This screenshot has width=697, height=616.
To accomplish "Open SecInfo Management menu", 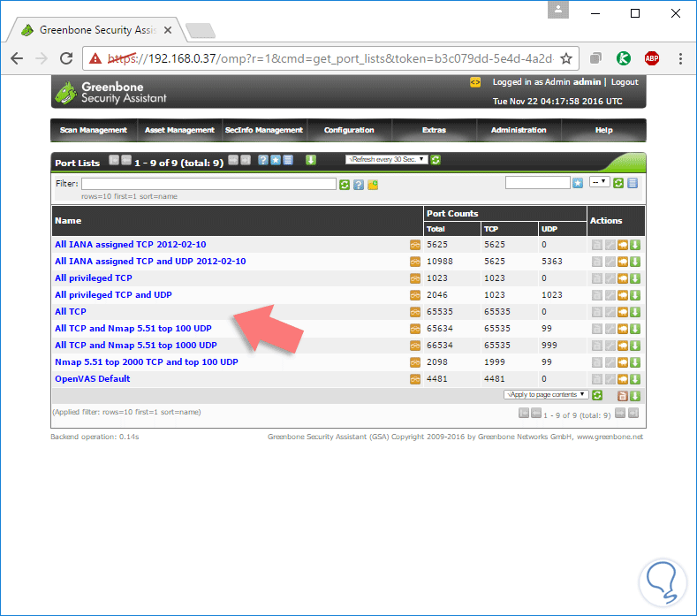I will tap(264, 130).
